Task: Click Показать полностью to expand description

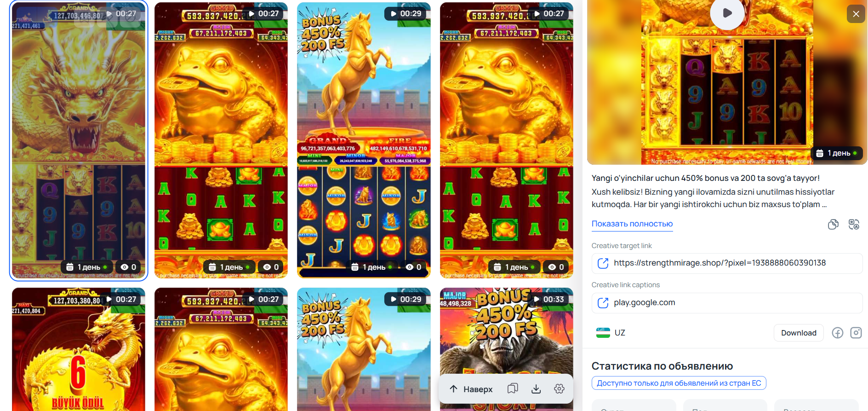Action: (632, 224)
